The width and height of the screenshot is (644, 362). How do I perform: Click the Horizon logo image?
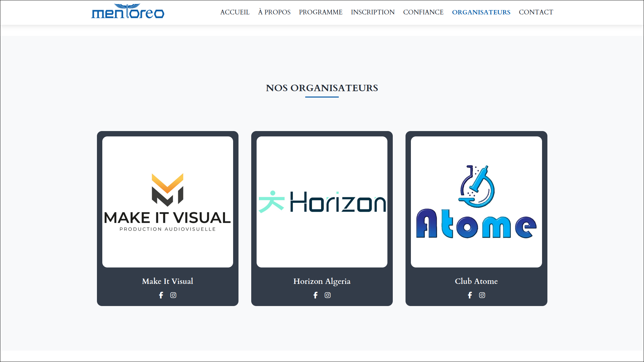pyautogui.click(x=322, y=202)
